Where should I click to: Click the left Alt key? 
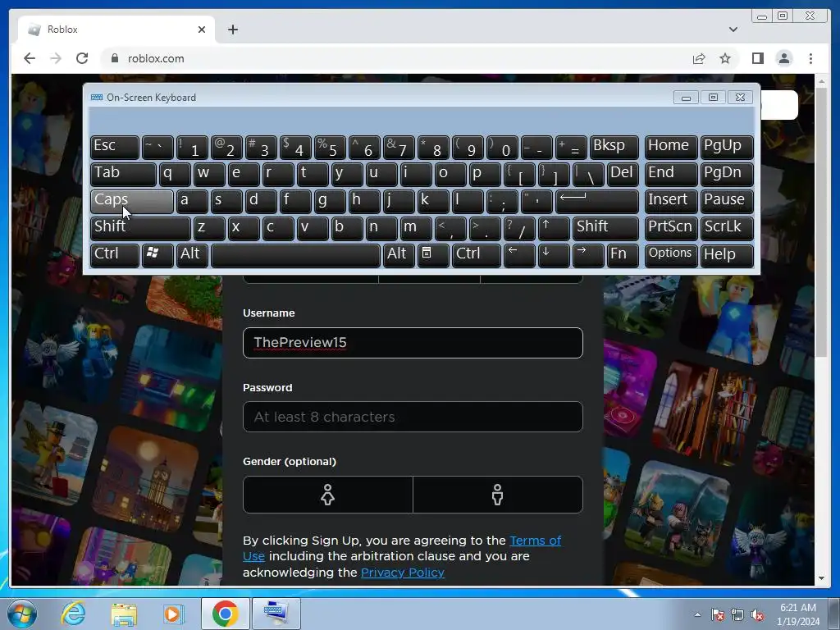click(192, 255)
